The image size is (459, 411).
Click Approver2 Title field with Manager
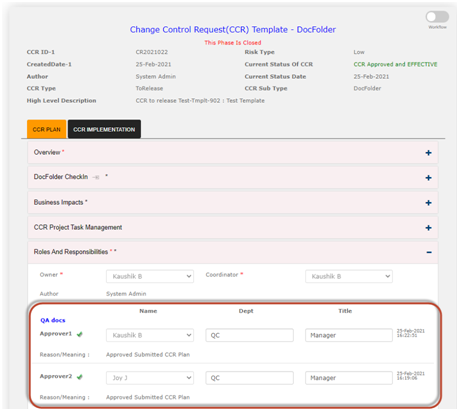(349, 378)
